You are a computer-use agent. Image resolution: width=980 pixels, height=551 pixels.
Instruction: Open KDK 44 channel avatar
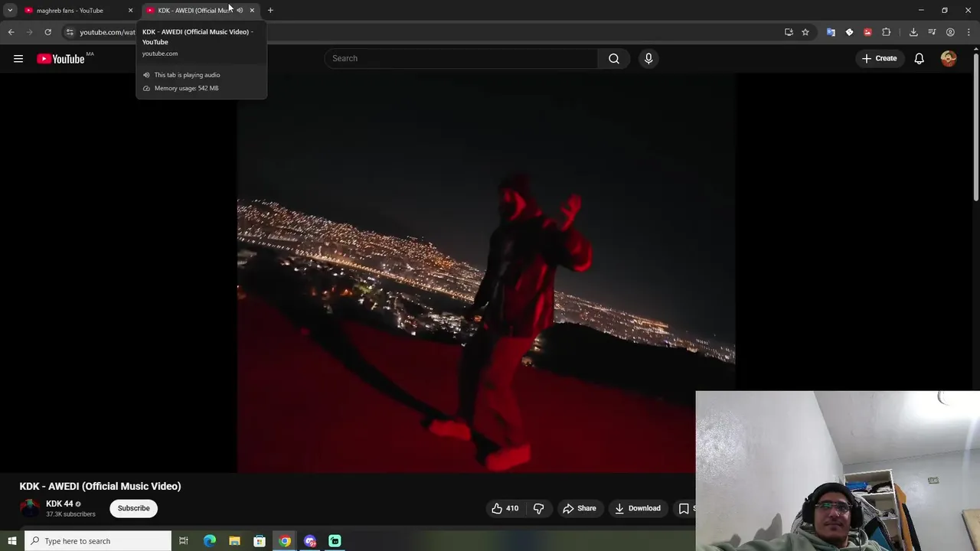pyautogui.click(x=30, y=508)
